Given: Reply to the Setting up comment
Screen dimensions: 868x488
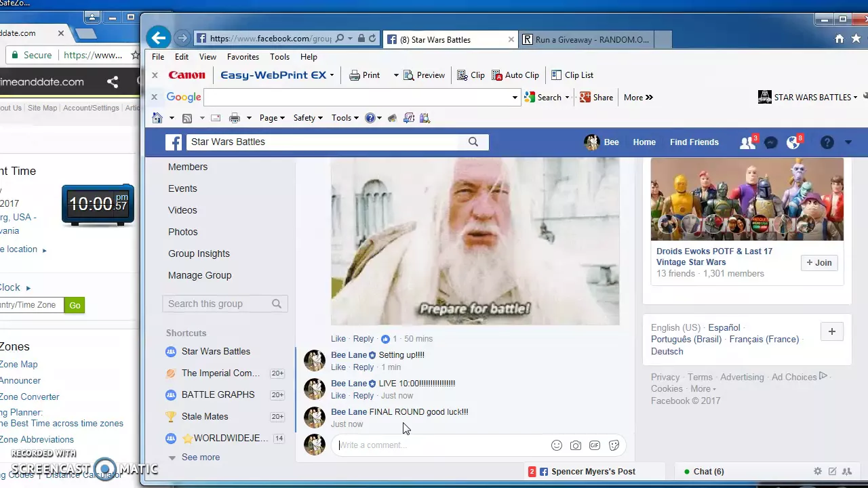Looking at the screenshot, I should point(363,367).
